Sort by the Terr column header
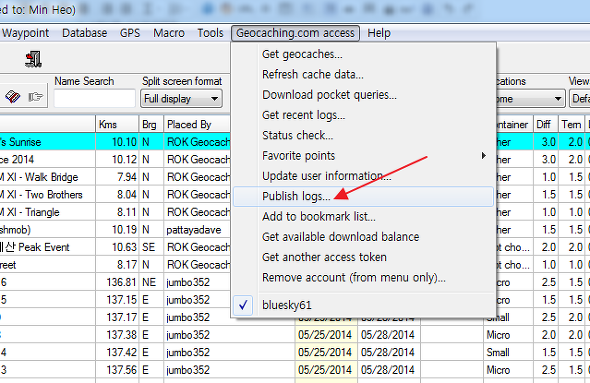 [571, 124]
